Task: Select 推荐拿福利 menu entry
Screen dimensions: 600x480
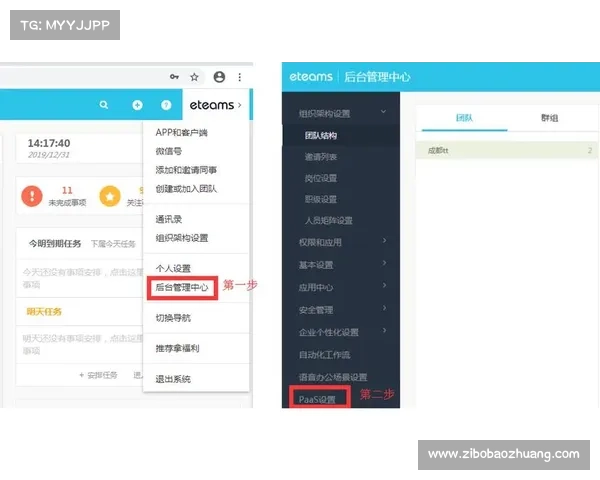Action: point(178,348)
